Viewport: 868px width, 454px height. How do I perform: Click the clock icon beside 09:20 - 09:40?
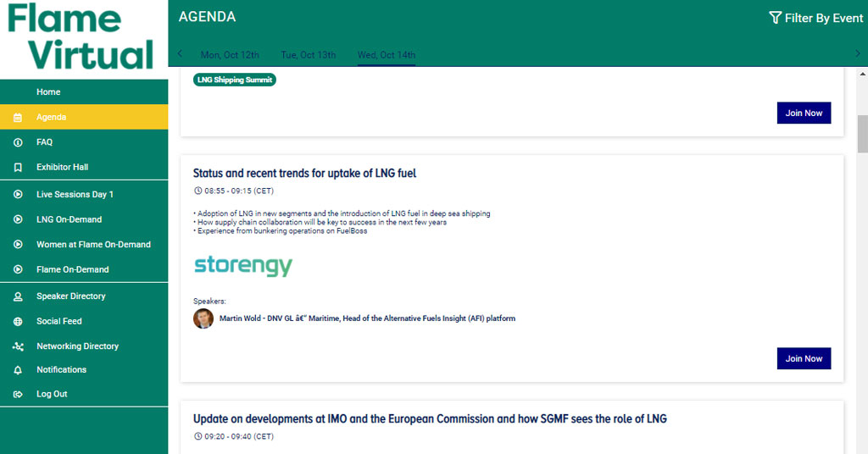tap(198, 436)
